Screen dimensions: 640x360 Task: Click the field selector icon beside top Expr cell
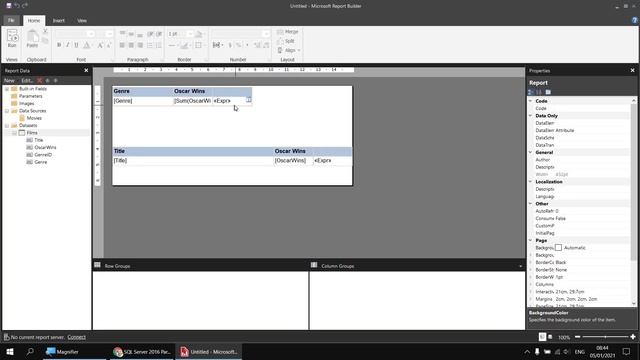[x=249, y=99]
